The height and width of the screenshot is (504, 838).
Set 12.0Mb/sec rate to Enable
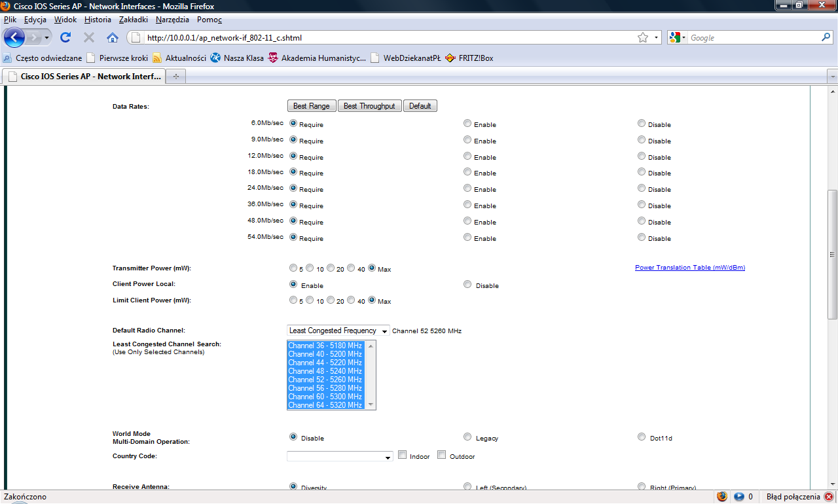click(467, 156)
